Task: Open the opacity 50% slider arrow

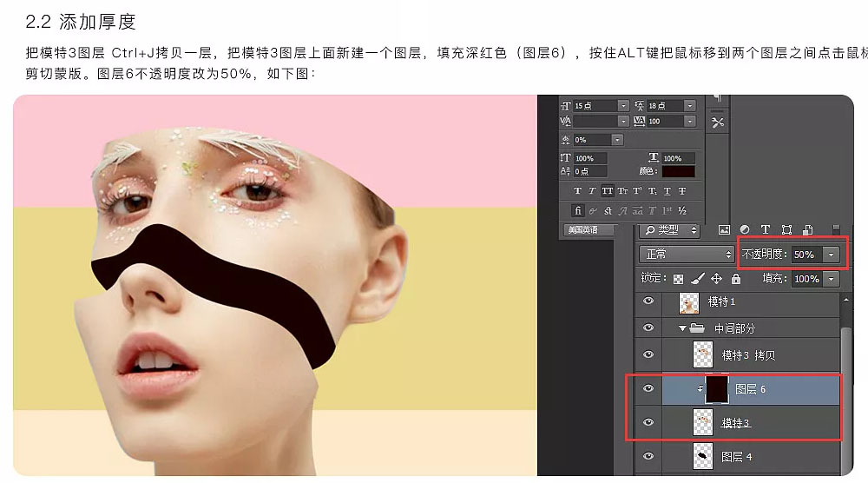Action: [831, 255]
